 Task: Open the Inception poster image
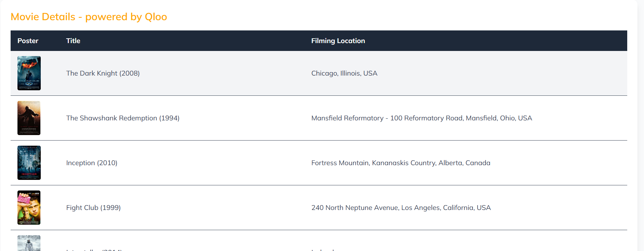(x=29, y=163)
